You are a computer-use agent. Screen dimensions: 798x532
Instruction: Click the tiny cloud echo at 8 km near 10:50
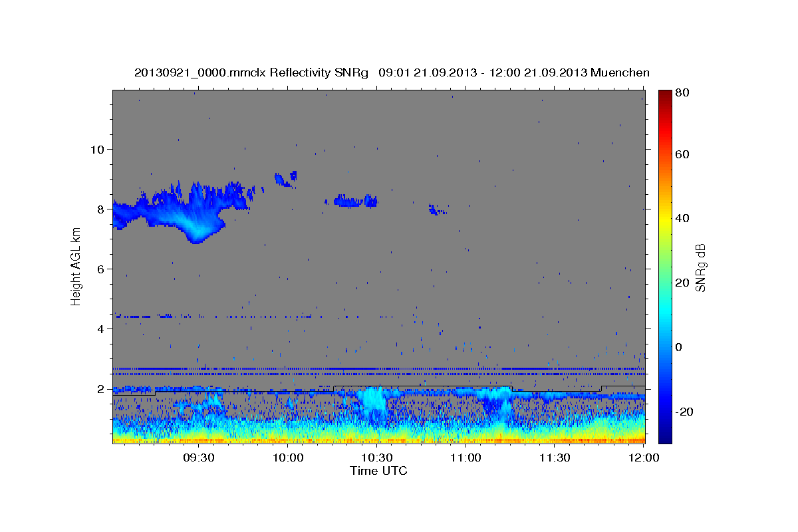pos(437,209)
